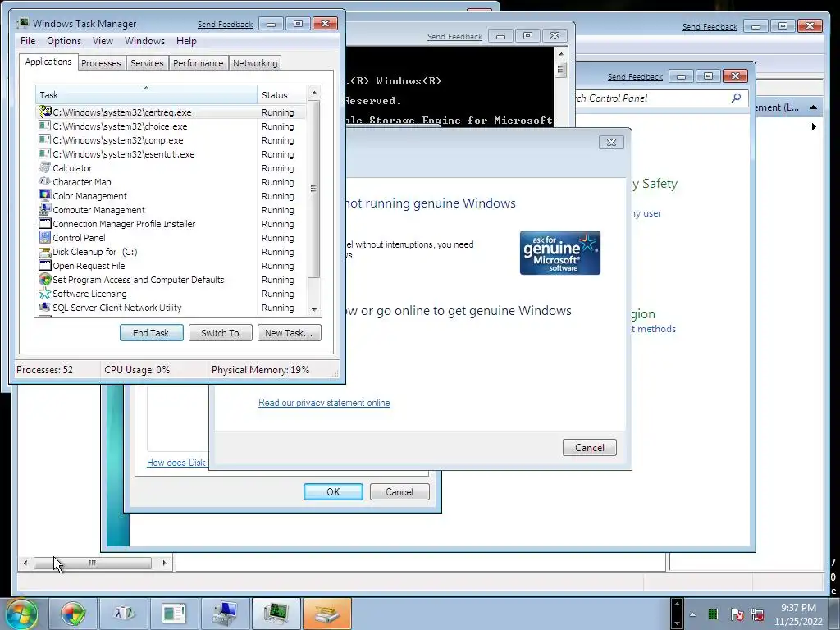The image size is (840, 630).
Task: Open the Help menu in Task Manager
Action: (186, 41)
